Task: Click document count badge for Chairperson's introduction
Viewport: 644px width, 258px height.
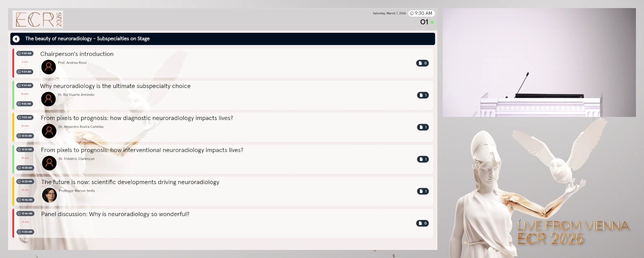Action: (422, 63)
